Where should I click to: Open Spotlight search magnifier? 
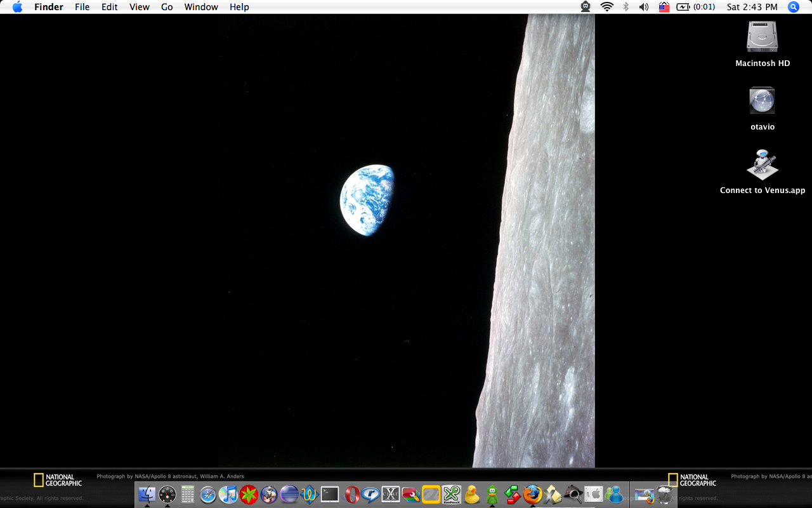(x=794, y=7)
